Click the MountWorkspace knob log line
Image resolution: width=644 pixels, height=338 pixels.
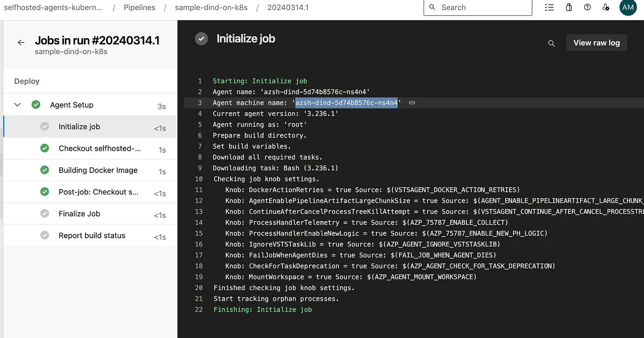(351, 277)
